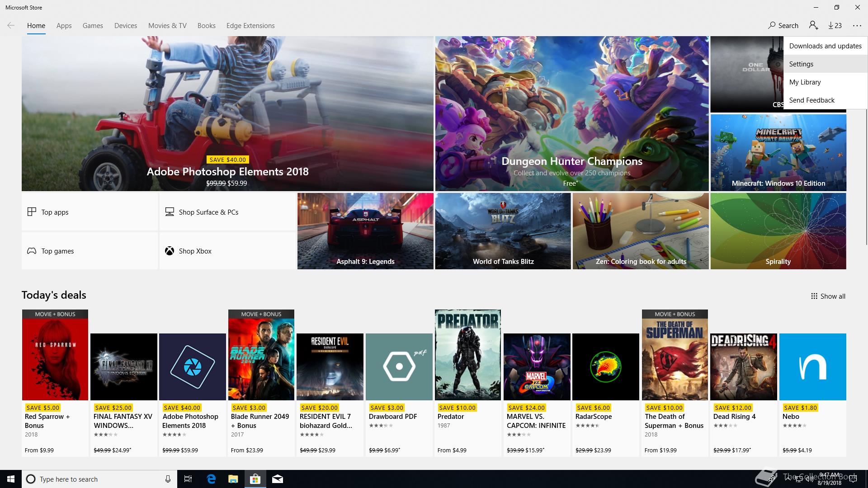Switch to the Apps tab
Screen dimensions: 868x488
point(64,26)
